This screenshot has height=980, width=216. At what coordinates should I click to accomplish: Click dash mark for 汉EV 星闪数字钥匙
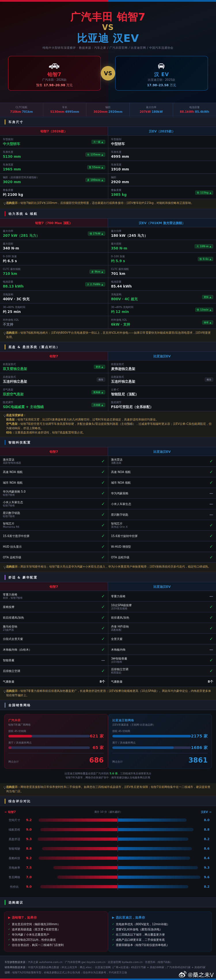(x=211, y=515)
